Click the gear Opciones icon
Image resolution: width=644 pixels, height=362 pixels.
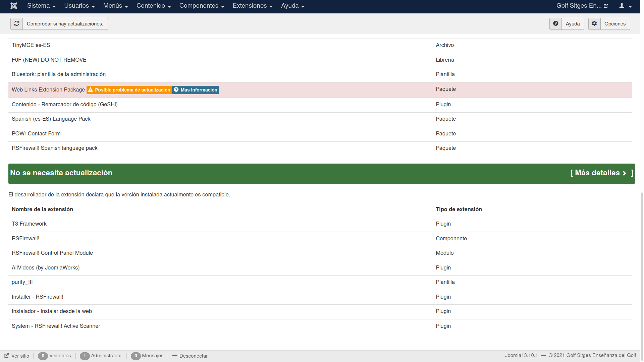tap(594, 23)
